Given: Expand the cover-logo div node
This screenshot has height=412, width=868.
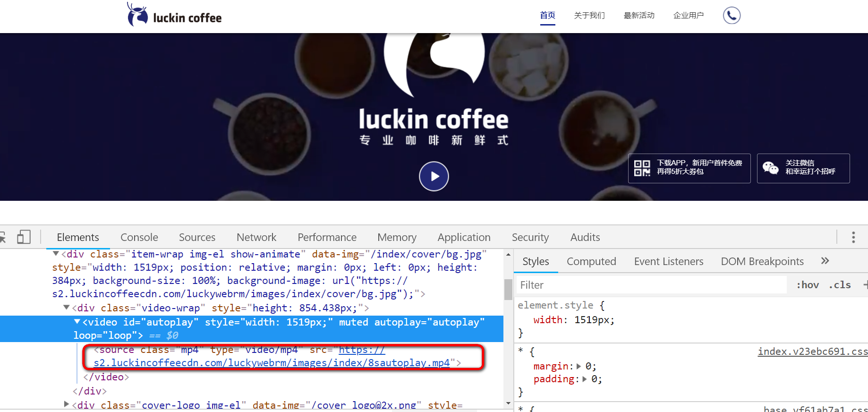Looking at the screenshot, I should tap(67, 404).
